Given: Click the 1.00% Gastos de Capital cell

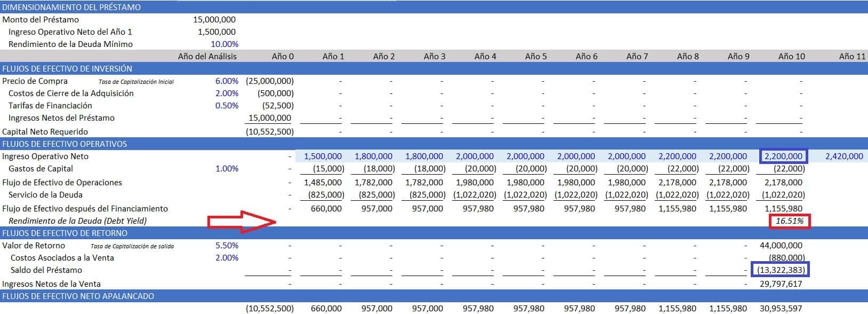Looking at the screenshot, I should 227,169.
